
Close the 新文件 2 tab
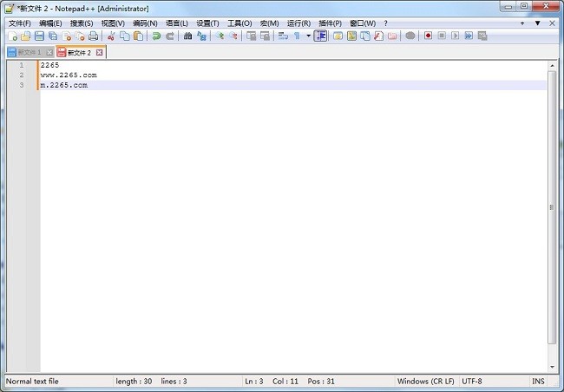tap(99, 53)
